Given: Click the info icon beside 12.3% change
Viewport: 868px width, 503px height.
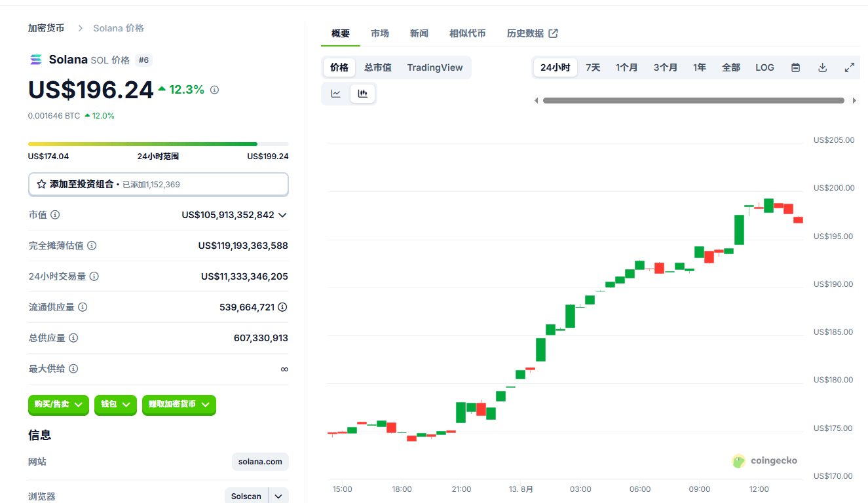Looking at the screenshot, I should (214, 90).
